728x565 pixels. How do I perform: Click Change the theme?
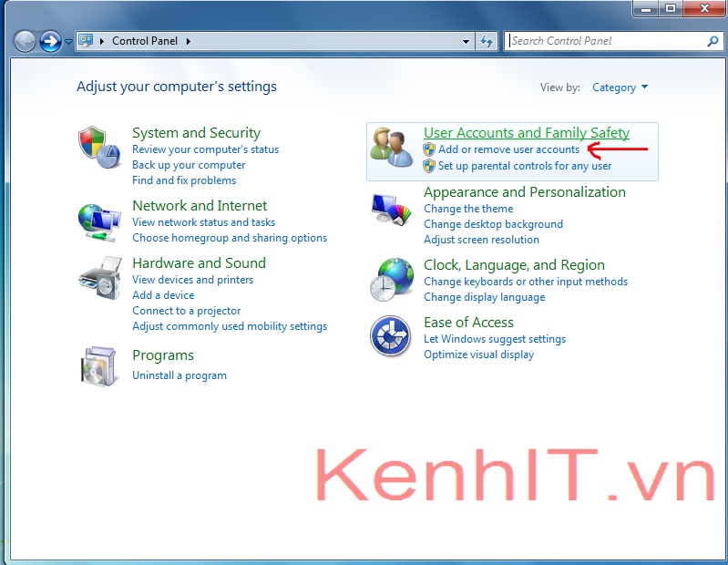pos(468,209)
